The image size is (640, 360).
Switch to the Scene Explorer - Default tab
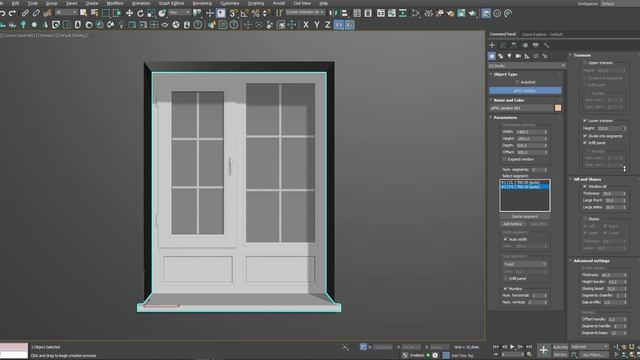pos(542,35)
